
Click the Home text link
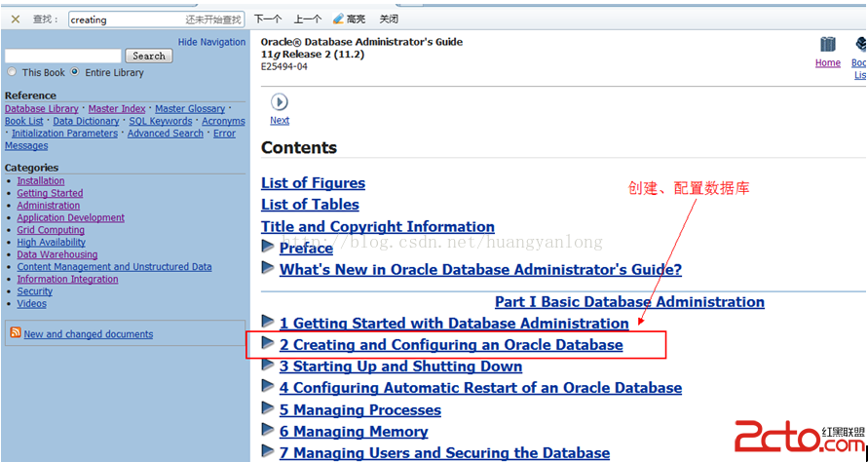(x=828, y=63)
